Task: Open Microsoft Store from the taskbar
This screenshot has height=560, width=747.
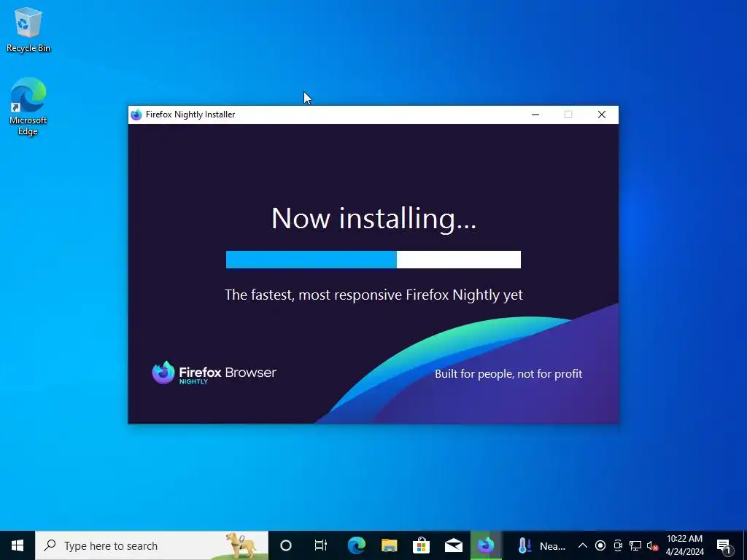Action: pos(421,545)
